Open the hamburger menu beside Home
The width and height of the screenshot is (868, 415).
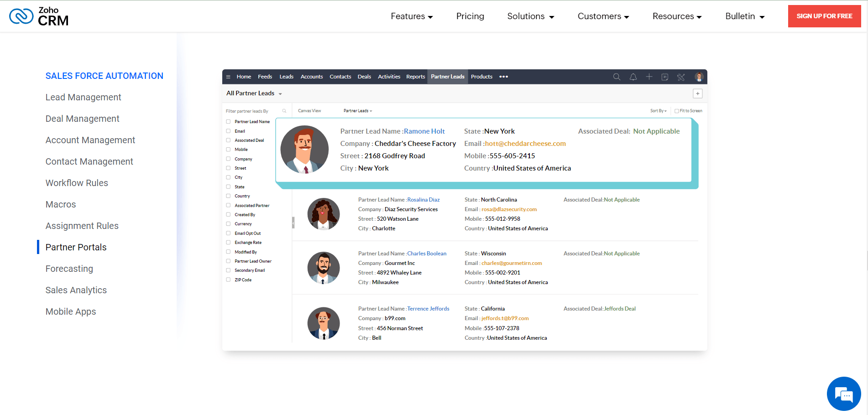(x=228, y=77)
